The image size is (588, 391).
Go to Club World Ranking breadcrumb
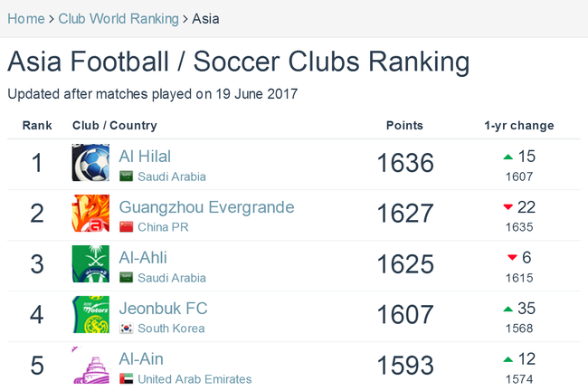tap(119, 19)
